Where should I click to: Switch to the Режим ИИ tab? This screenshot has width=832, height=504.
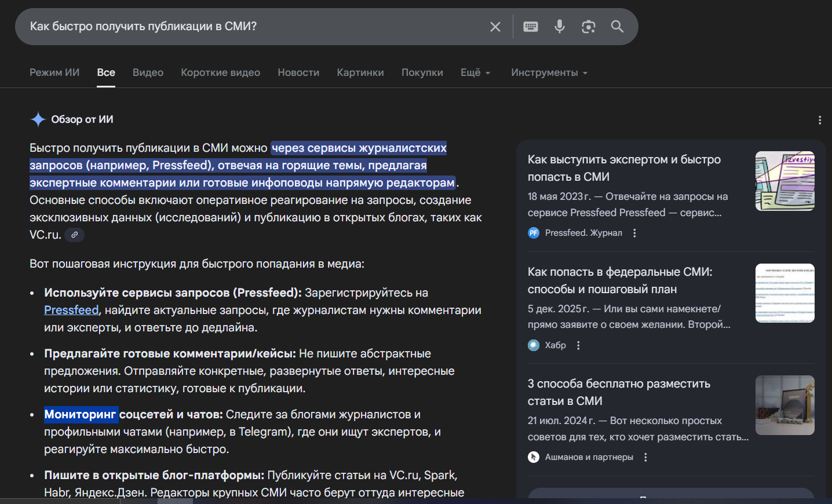[54, 72]
